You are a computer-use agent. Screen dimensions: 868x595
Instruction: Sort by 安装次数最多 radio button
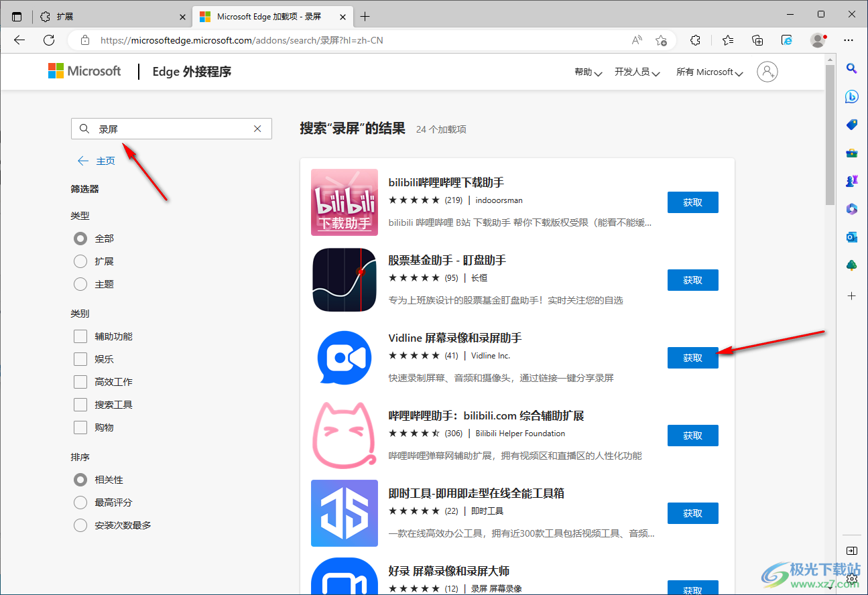click(x=80, y=525)
